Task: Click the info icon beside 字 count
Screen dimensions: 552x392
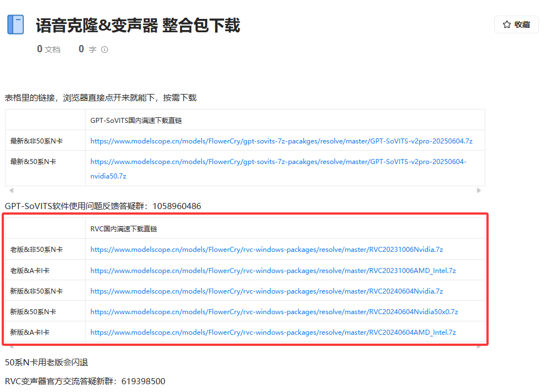Action: (105, 49)
